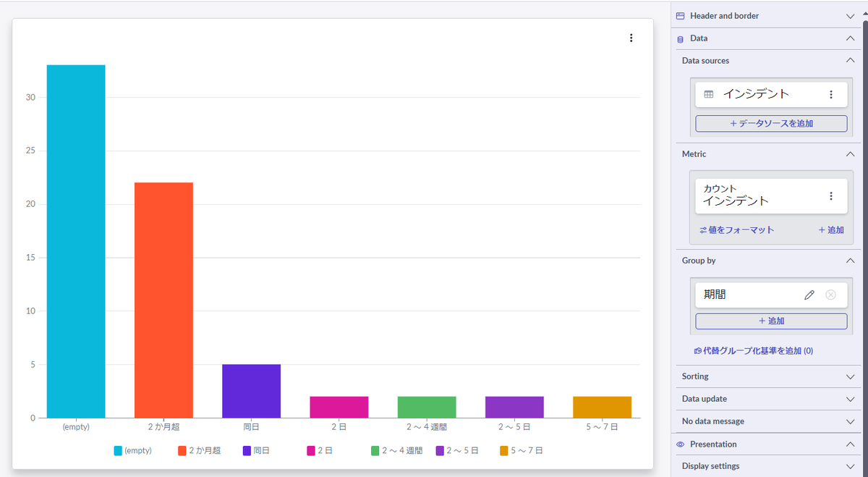Toggle the 2 日 legend swatch

coord(311,450)
